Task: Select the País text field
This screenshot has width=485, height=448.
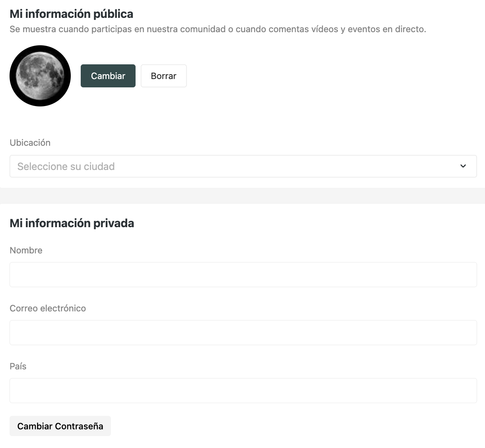Action: (243, 390)
